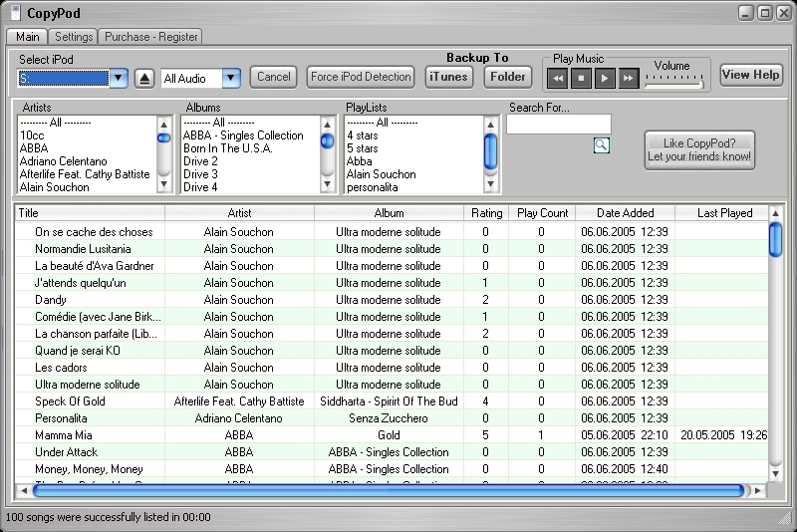Click song table horizontal scroll right arrow
797x532 pixels.
pos(758,490)
